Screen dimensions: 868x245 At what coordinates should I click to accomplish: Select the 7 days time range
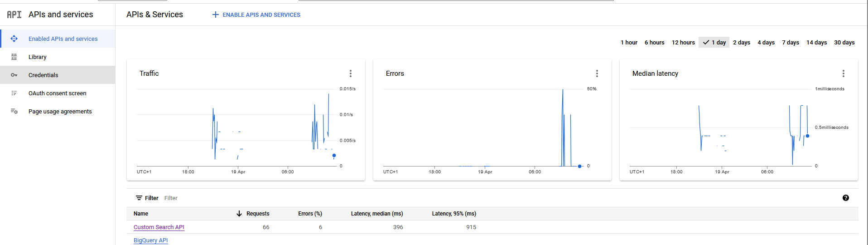791,42
